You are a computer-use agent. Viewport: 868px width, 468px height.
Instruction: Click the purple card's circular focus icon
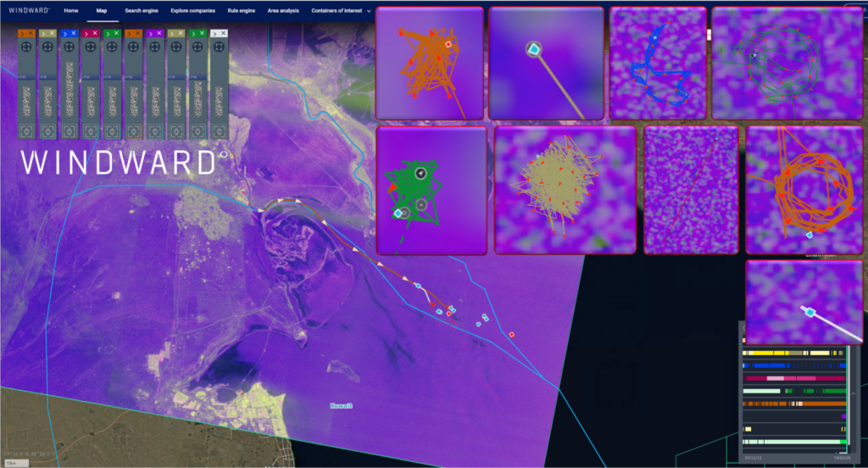tap(155, 47)
